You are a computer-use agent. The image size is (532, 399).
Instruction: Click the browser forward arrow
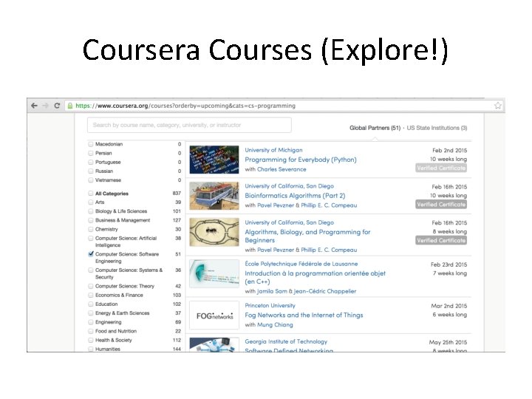click(x=45, y=106)
